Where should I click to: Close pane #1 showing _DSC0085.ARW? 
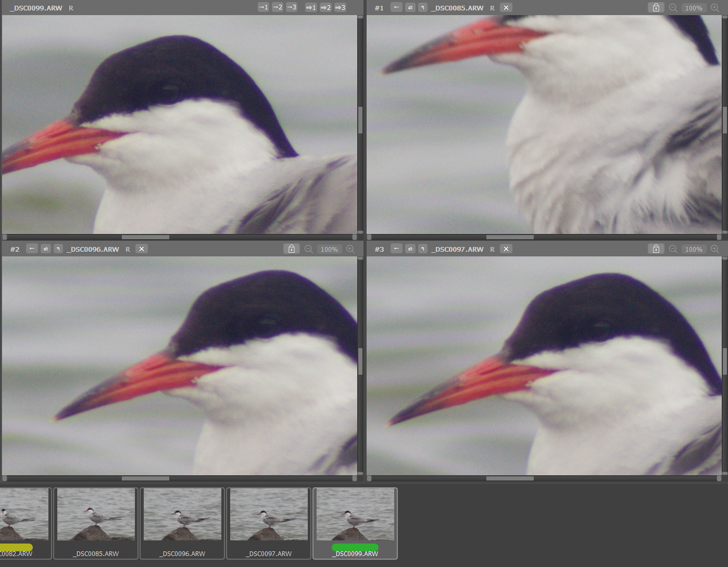506,7
